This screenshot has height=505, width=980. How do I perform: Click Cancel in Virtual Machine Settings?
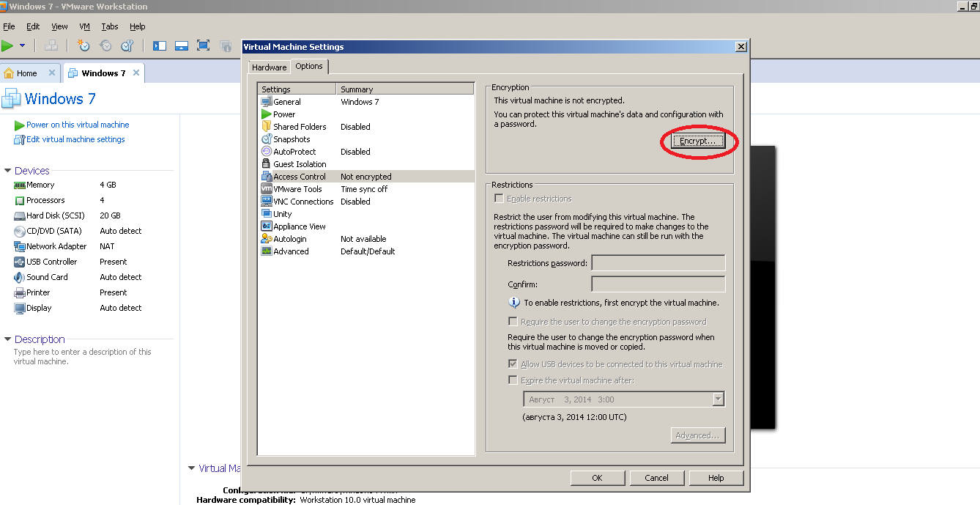pyautogui.click(x=656, y=478)
